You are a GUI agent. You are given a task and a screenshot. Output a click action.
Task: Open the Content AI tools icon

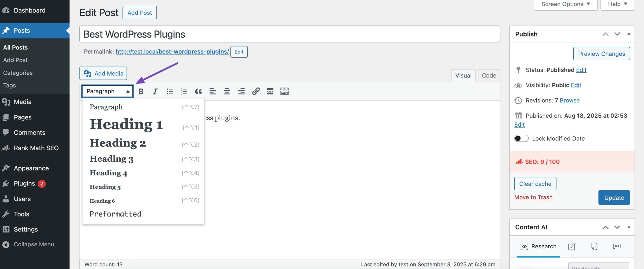click(594, 246)
